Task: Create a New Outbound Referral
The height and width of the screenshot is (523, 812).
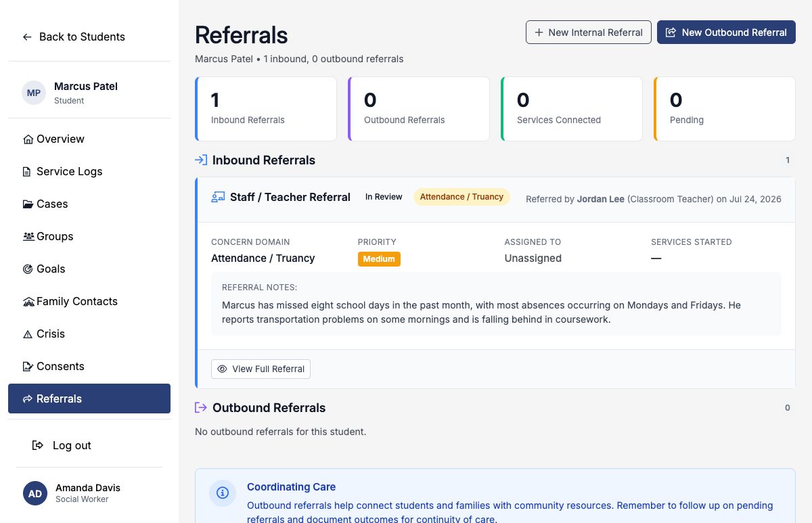Action: coord(726,32)
